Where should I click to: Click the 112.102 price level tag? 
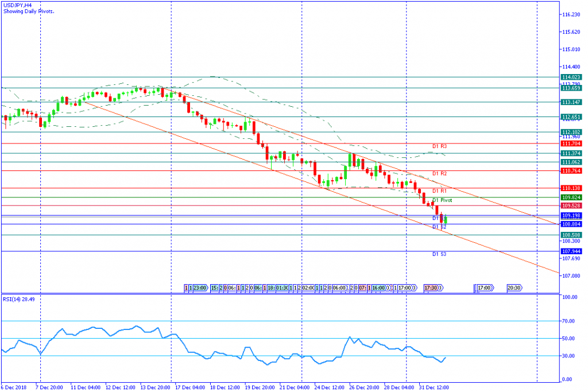[x=571, y=132]
